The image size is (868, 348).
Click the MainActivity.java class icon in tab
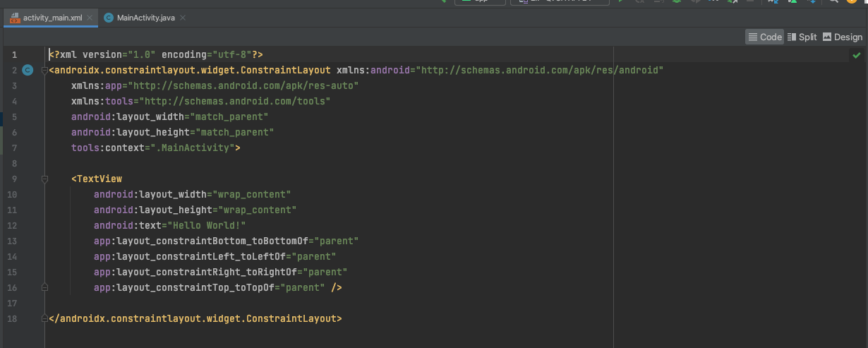pyautogui.click(x=109, y=18)
